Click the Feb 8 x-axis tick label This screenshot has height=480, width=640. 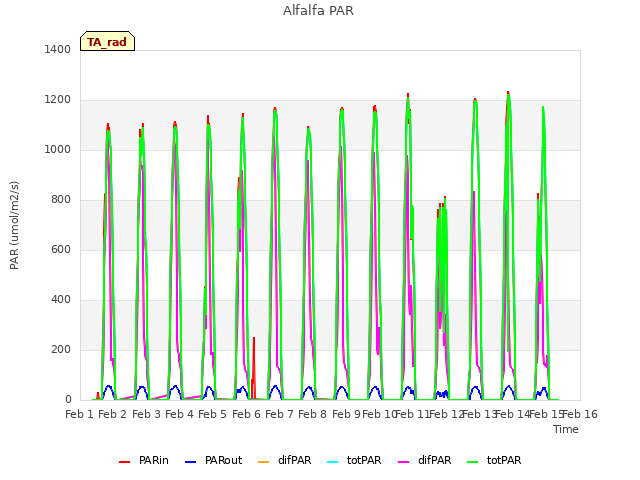[x=312, y=414]
